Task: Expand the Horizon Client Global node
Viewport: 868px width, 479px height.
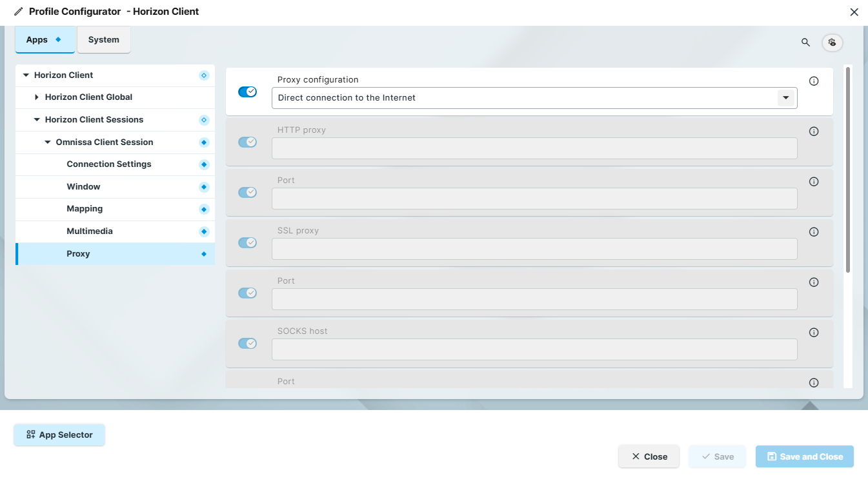Action: click(x=37, y=97)
